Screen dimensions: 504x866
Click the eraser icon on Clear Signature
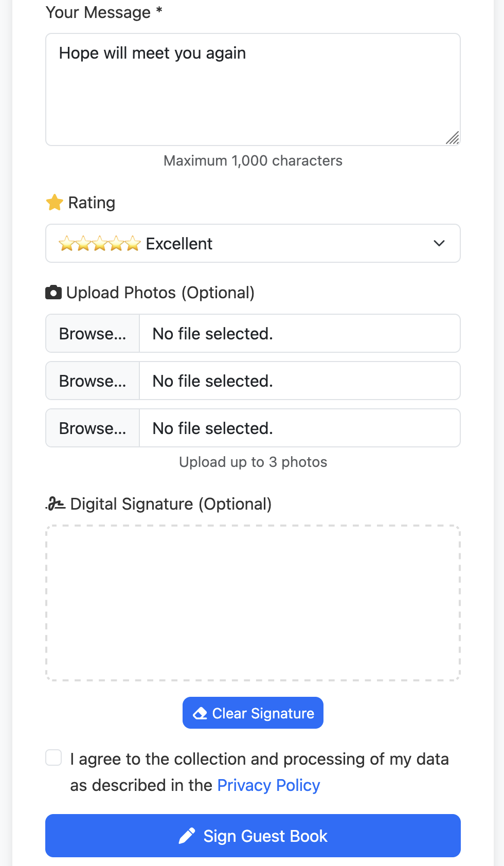(x=200, y=713)
